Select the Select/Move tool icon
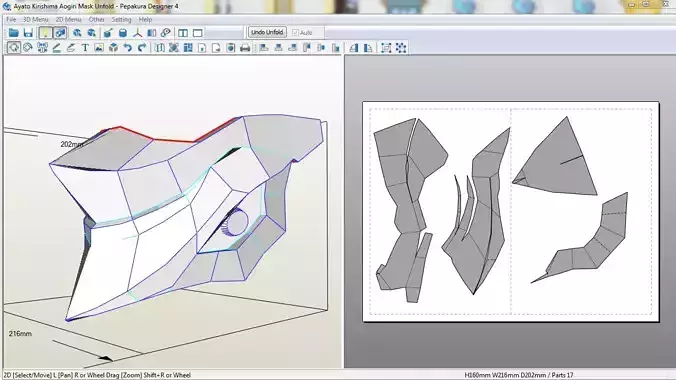Screen dimensions: 676x380 [x=13, y=47]
